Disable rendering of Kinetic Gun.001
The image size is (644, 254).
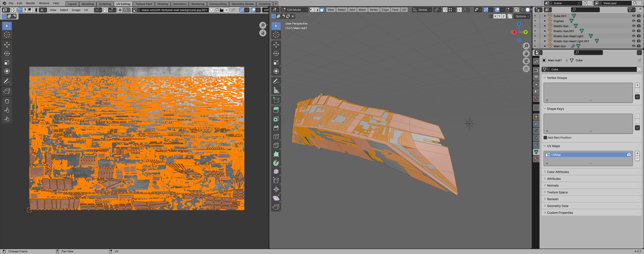[x=639, y=31]
